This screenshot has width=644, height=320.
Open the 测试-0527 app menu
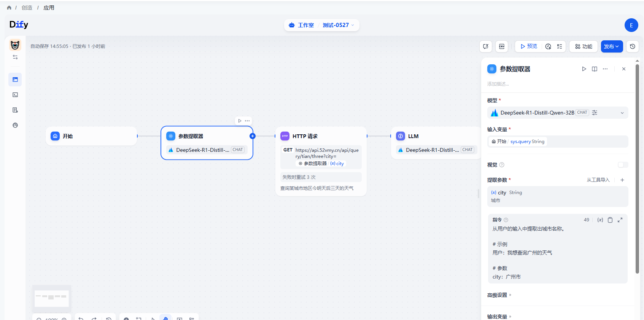pos(338,25)
